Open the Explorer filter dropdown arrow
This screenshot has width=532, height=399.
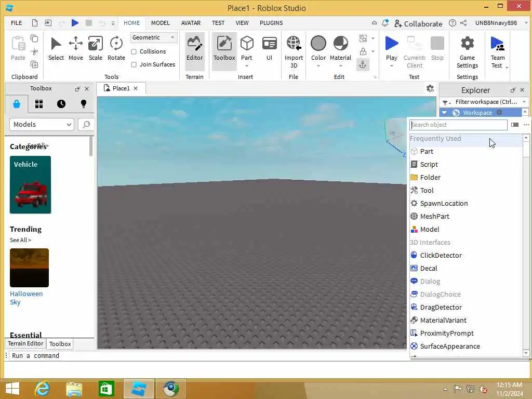pyautogui.click(x=524, y=102)
